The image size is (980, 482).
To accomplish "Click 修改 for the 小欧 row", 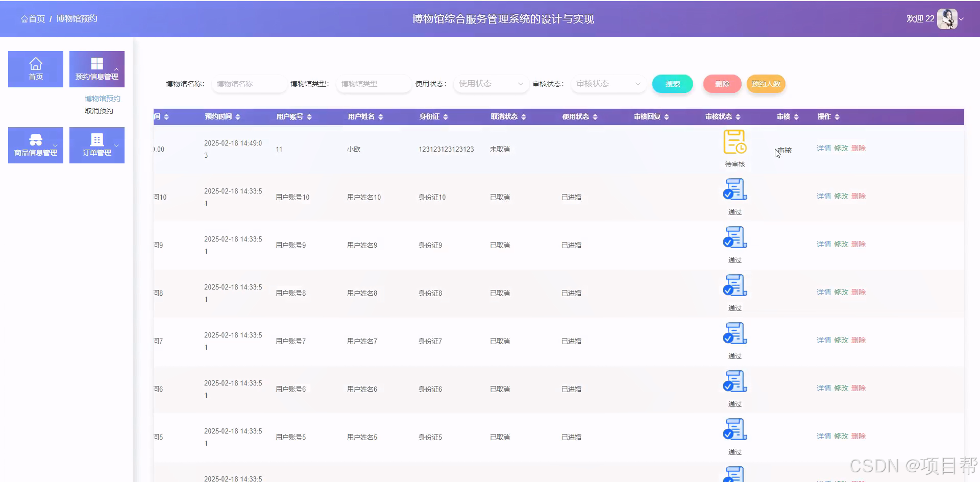I will 841,148.
